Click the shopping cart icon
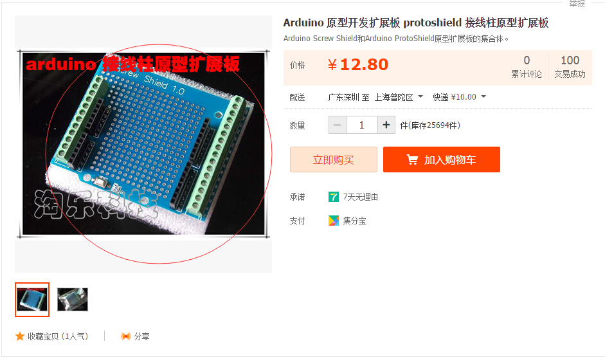The height and width of the screenshot is (364, 605). pyautogui.click(x=412, y=159)
